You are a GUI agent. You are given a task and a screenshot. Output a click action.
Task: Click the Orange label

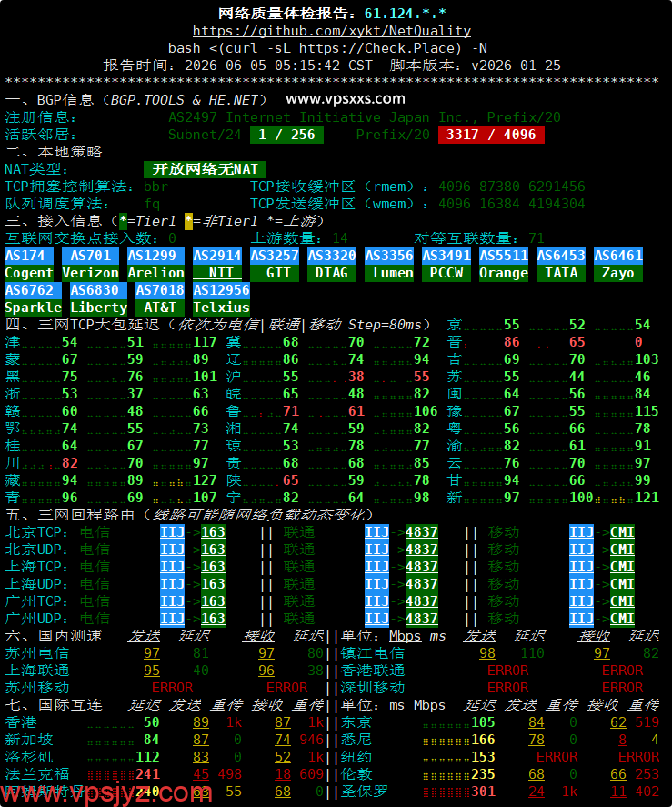504,273
